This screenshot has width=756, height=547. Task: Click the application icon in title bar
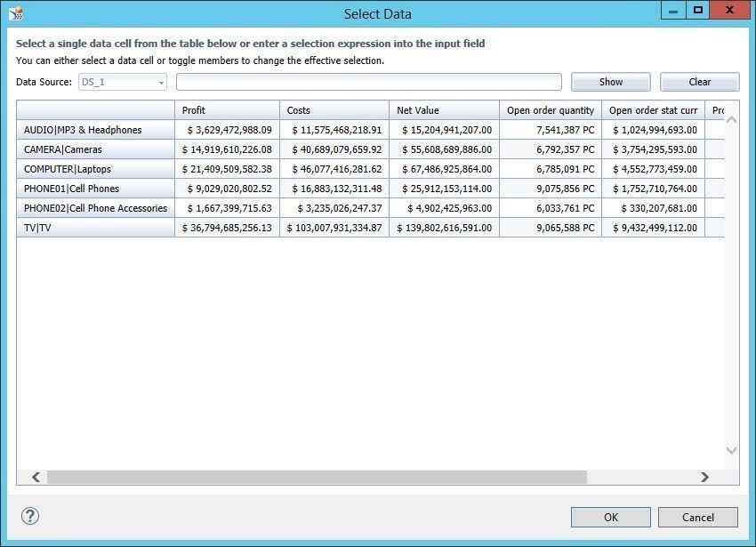tap(15, 13)
